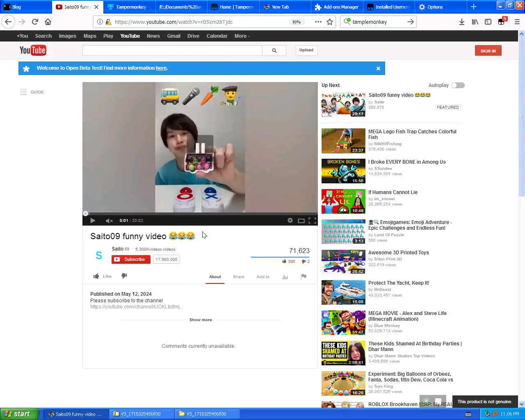The width and height of the screenshot is (525, 420).
Task: Bookmark this page with star icon
Action: [x=330, y=22]
